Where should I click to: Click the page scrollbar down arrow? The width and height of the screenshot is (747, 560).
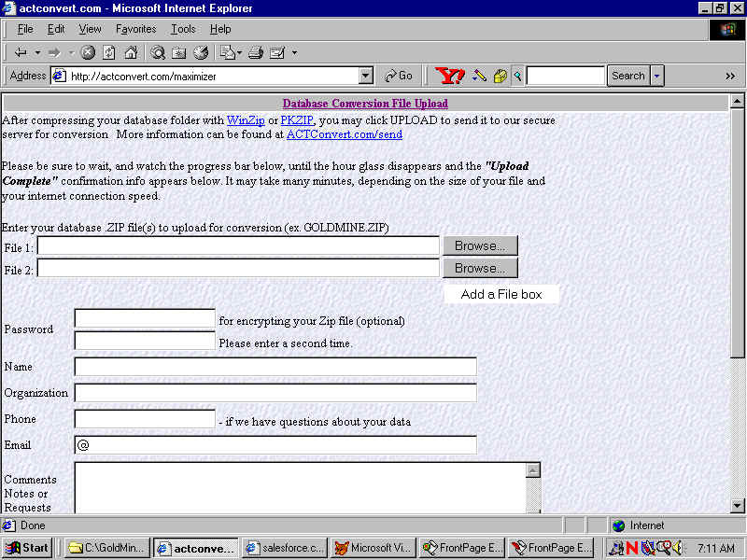click(x=737, y=506)
